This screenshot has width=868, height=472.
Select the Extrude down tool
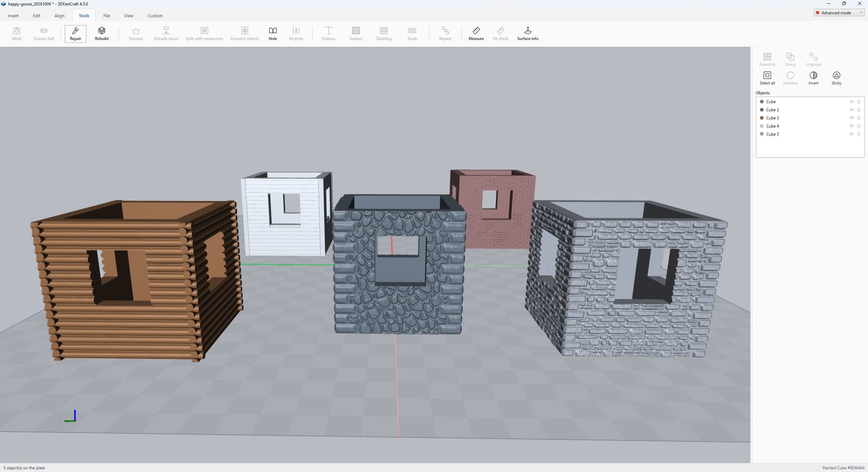[166, 34]
